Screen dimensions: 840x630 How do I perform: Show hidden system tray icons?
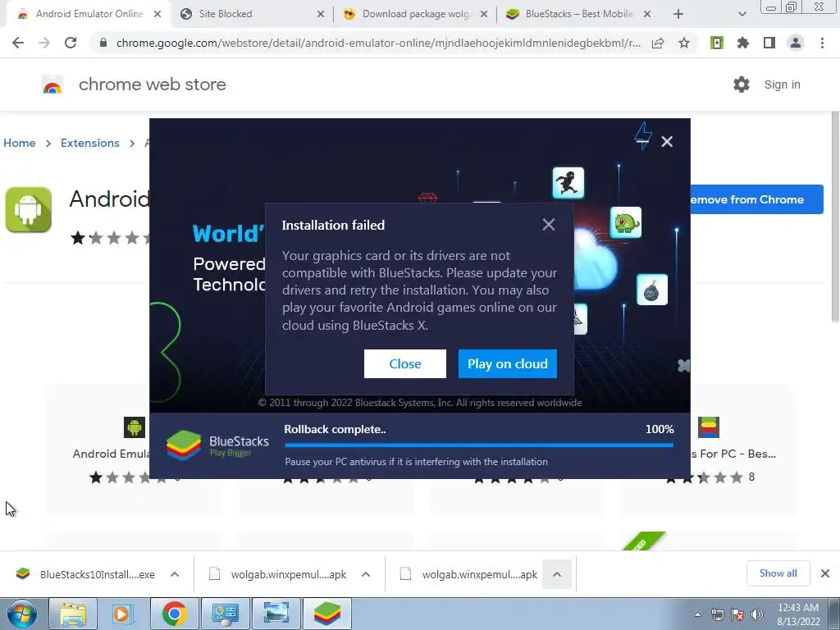(x=697, y=614)
